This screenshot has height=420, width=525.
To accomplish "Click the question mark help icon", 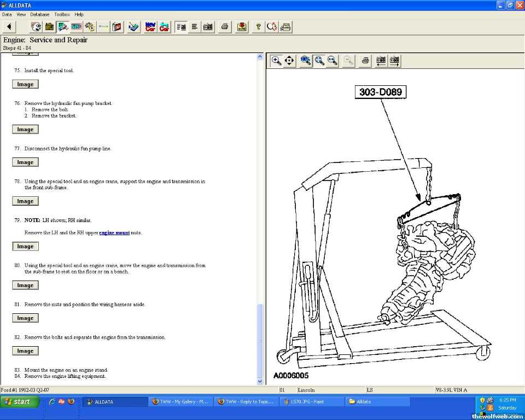I will [258, 27].
